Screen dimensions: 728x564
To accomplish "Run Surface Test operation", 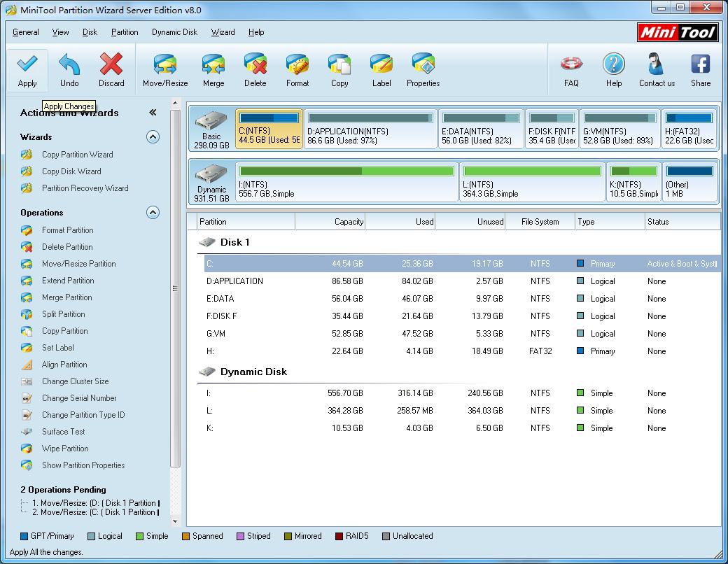I will point(63,431).
